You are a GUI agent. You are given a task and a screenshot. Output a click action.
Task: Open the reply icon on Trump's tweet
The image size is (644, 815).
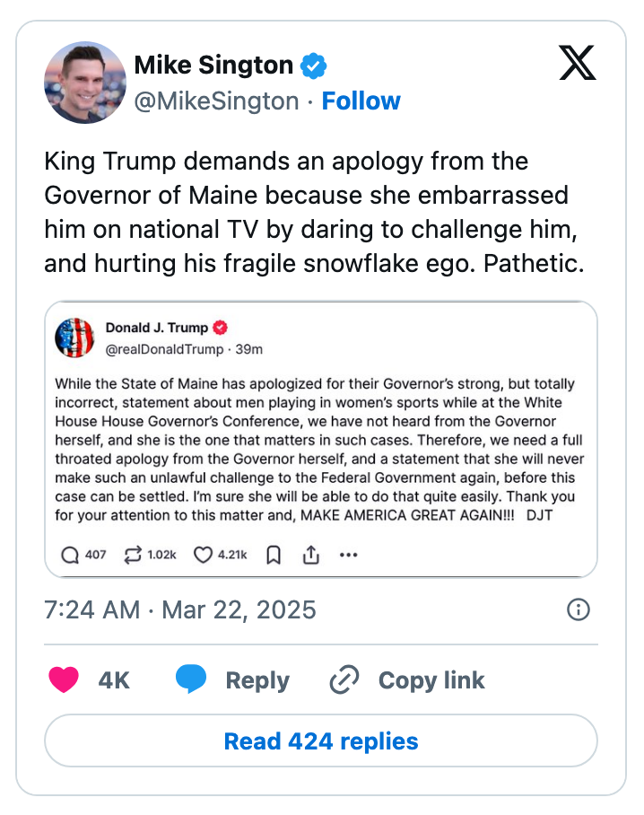click(70, 556)
